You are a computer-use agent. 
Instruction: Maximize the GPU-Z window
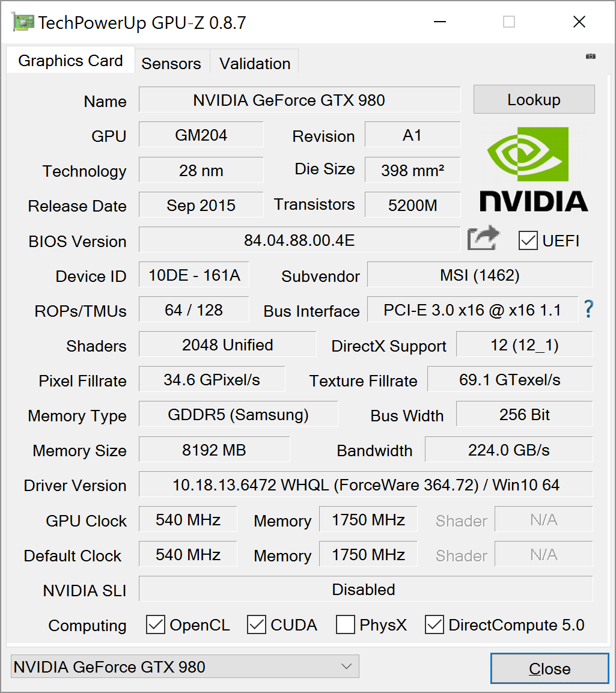(x=509, y=22)
